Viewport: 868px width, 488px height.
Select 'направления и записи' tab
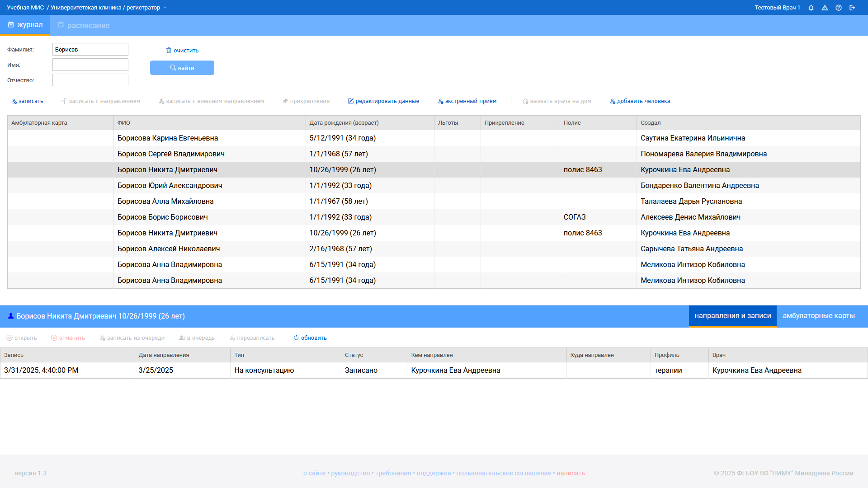point(732,316)
